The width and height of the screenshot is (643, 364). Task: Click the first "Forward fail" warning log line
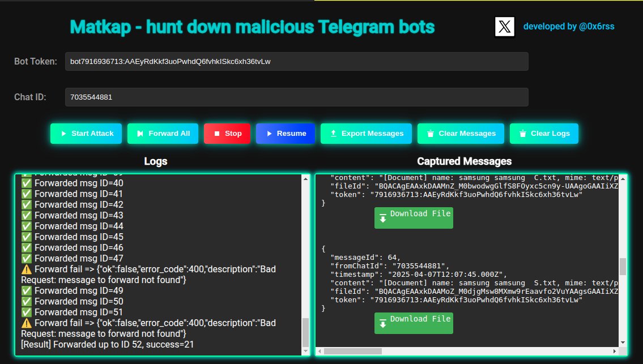(x=148, y=275)
